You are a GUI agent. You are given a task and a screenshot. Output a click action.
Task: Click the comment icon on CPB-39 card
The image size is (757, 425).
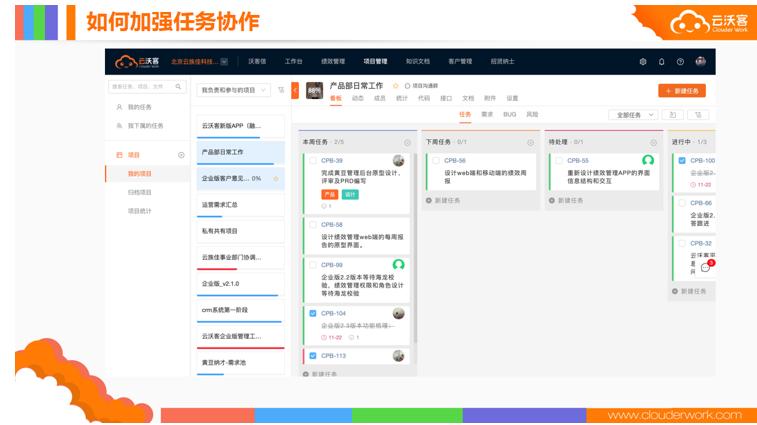point(326,206)
